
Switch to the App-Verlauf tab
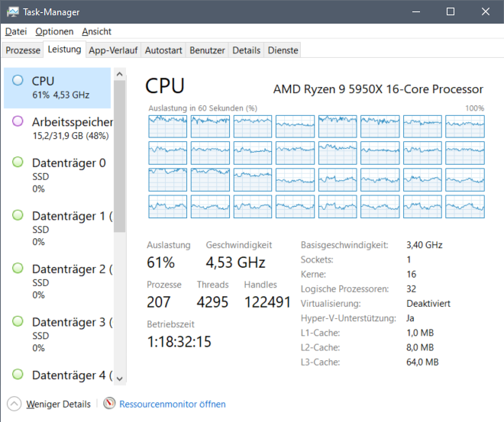click(x=113, y=50)
